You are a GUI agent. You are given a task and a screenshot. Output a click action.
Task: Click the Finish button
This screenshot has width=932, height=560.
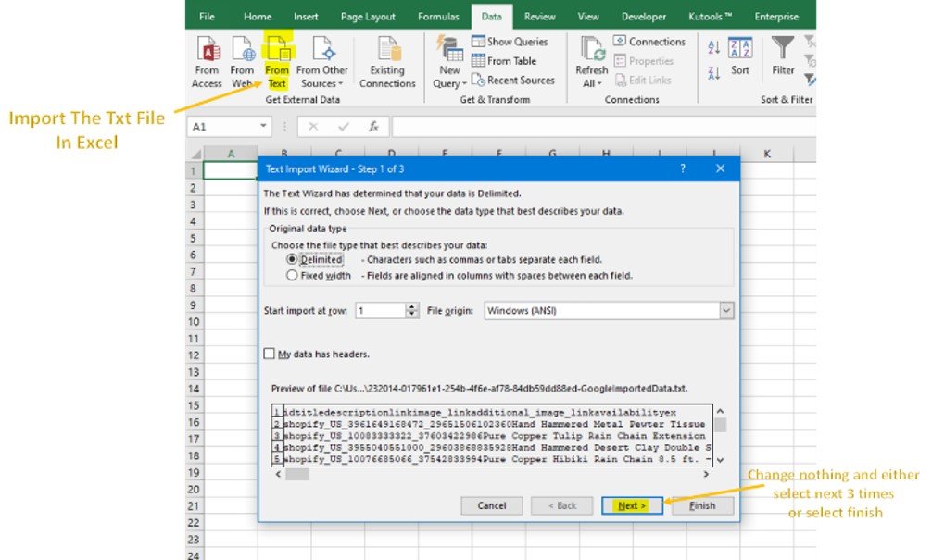[x=703, y=505]
